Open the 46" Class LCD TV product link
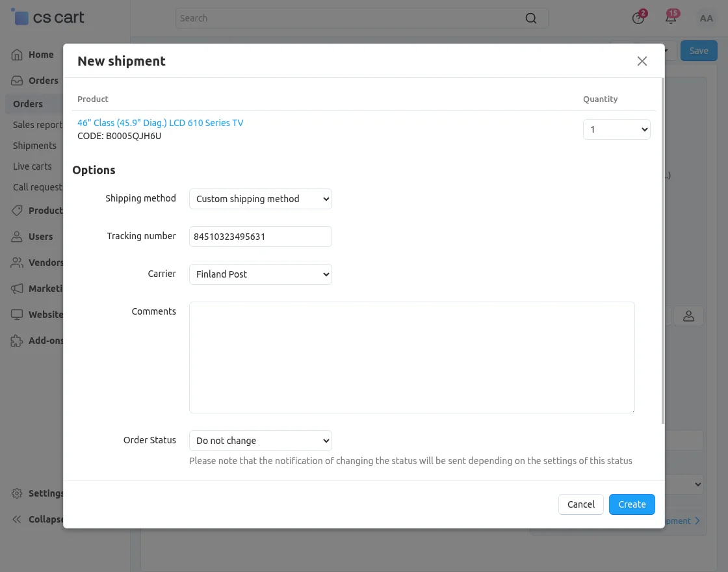 pos(160,123)
